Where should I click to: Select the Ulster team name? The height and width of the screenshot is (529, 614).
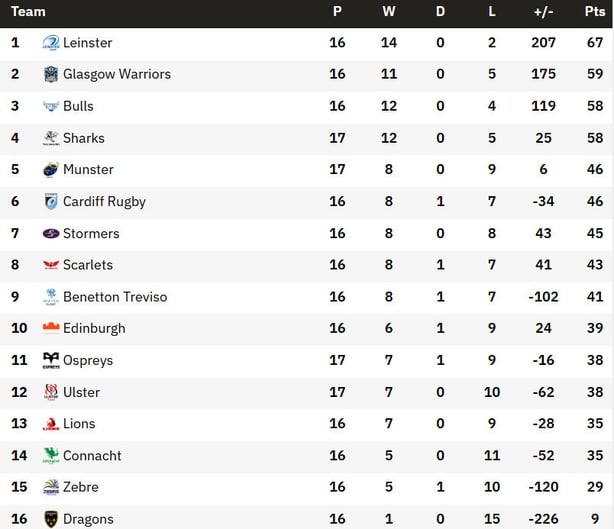tap(81, 392)
